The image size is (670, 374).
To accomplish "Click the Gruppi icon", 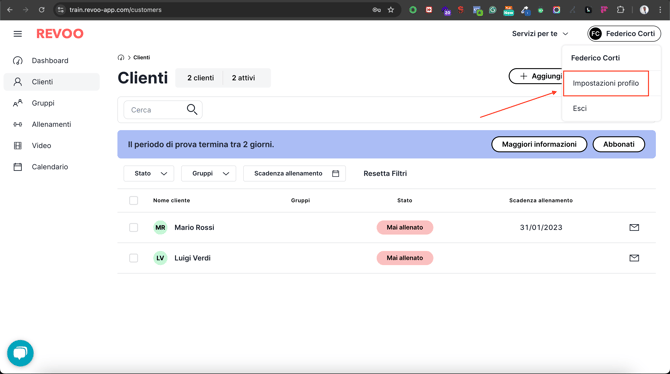I will point(18,103).
